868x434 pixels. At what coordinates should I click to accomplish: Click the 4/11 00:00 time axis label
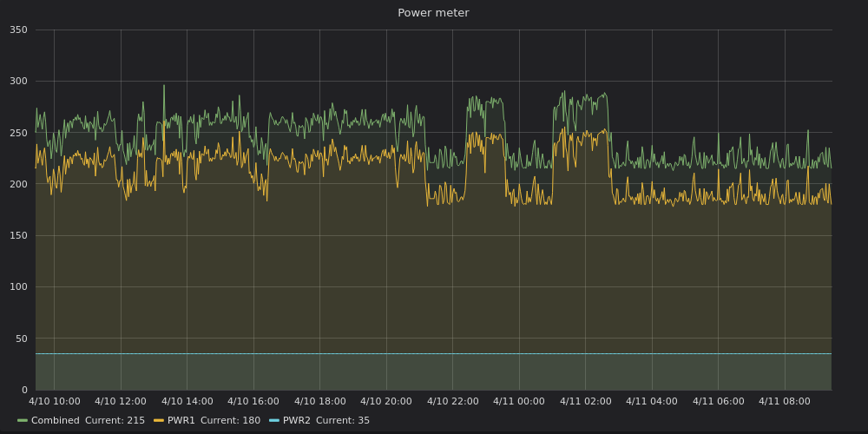tap(519, 401)
